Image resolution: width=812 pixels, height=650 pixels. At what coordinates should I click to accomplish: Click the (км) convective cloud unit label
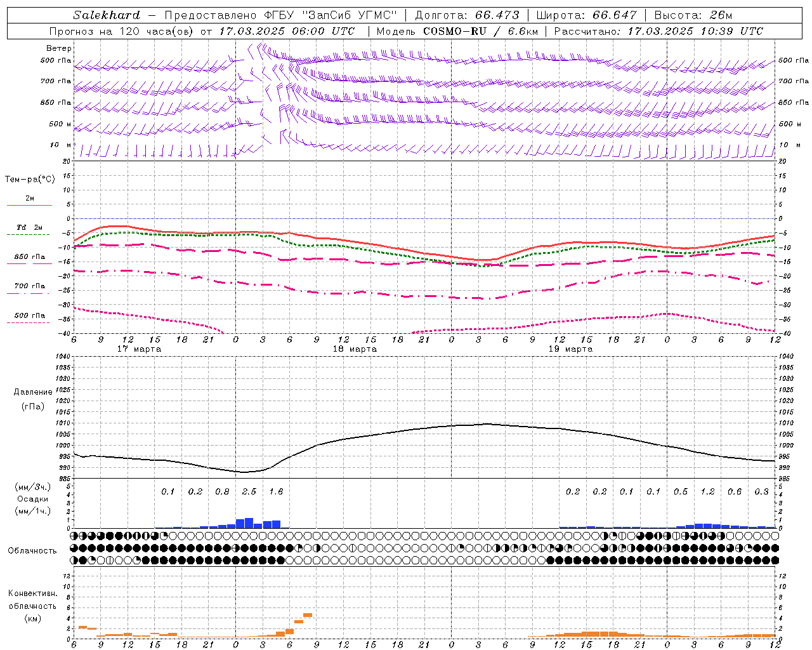point(32,618)
